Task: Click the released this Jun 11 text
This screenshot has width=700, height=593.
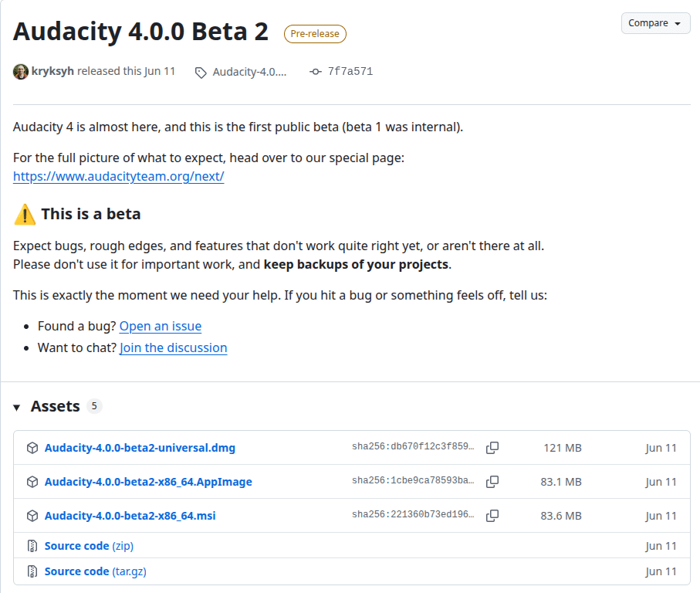Action: coord(127,71)
